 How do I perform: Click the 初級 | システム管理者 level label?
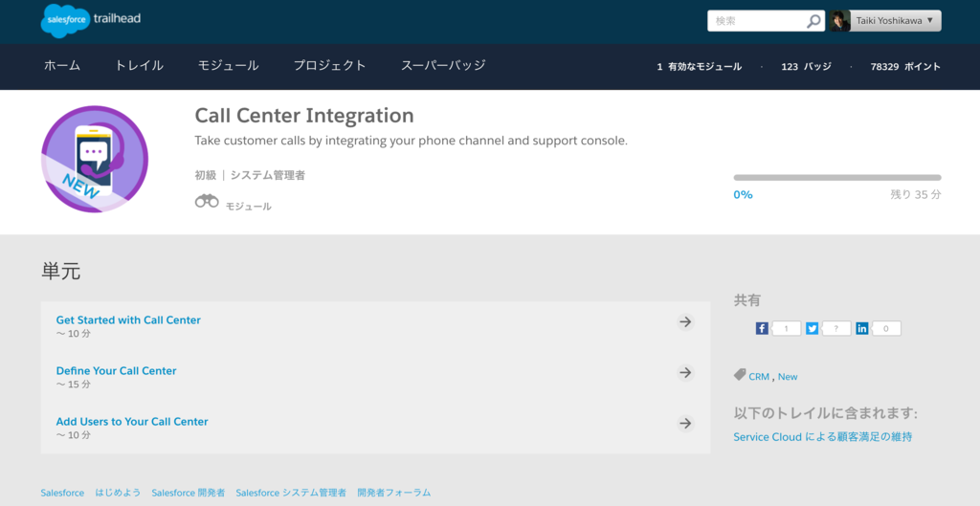click(x=250, y=176)
